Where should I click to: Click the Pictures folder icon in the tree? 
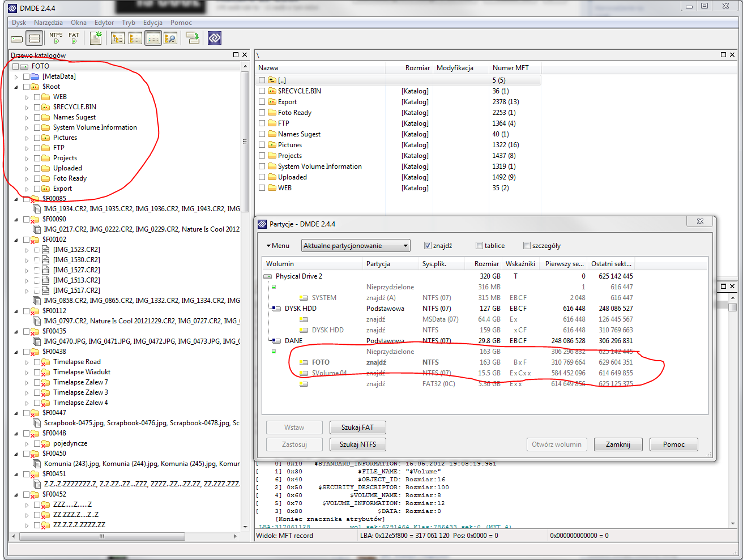(46, 138)
